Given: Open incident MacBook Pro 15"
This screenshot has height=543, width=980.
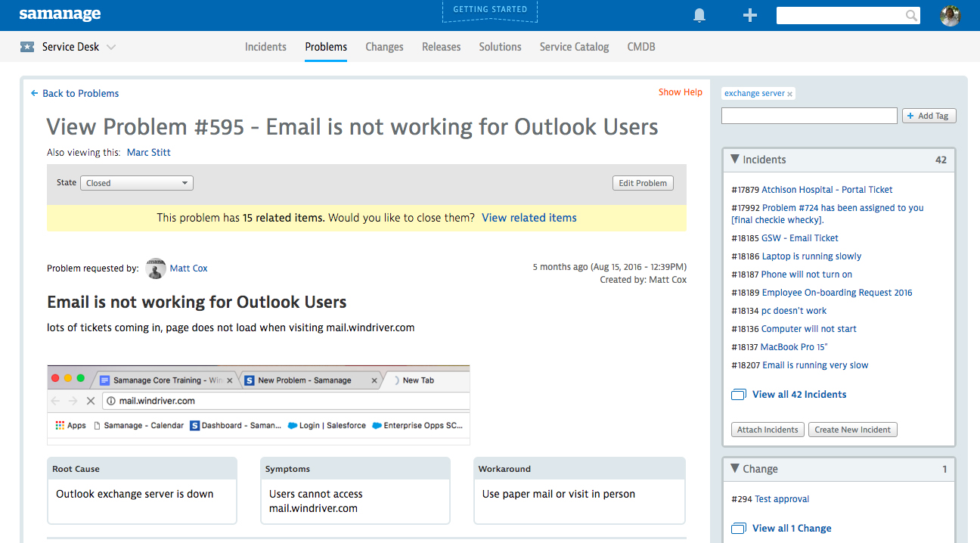Looking at the screenshot, I should [x=794, y=347].
